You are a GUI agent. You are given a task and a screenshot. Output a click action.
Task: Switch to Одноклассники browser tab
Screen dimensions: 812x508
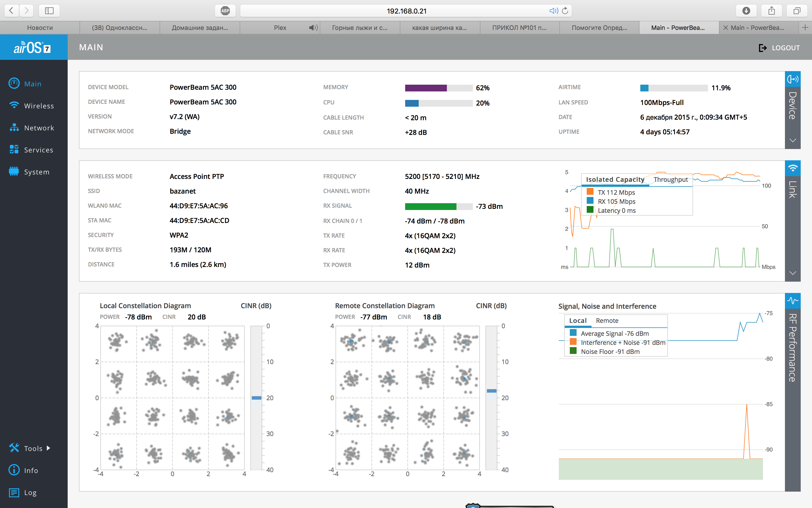pyautogui.click(x=120, y=28)
